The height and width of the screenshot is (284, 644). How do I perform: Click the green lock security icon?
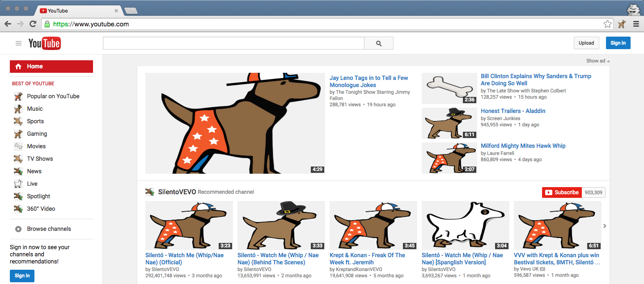point(47,24)
